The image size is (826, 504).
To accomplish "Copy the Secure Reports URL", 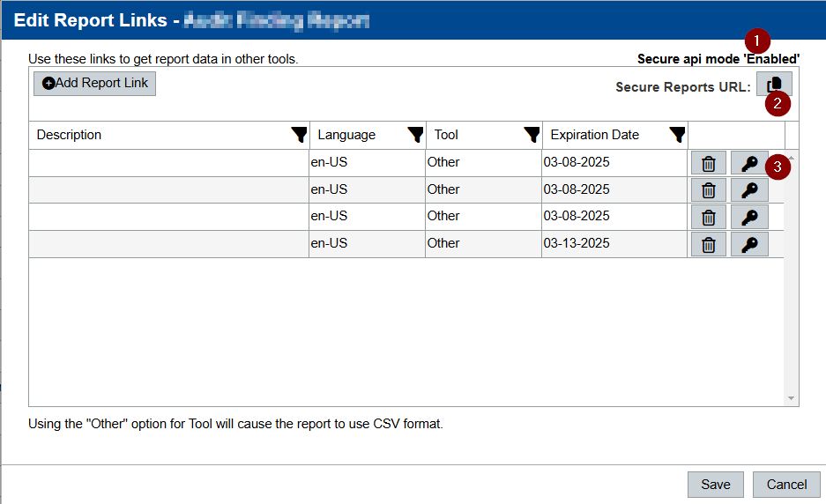I will 773,85.
